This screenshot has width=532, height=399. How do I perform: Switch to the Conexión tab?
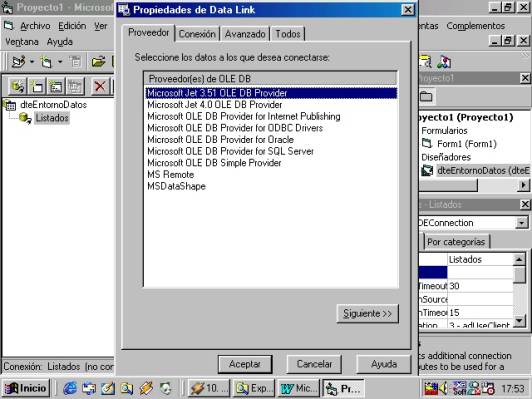pos(197,34)
